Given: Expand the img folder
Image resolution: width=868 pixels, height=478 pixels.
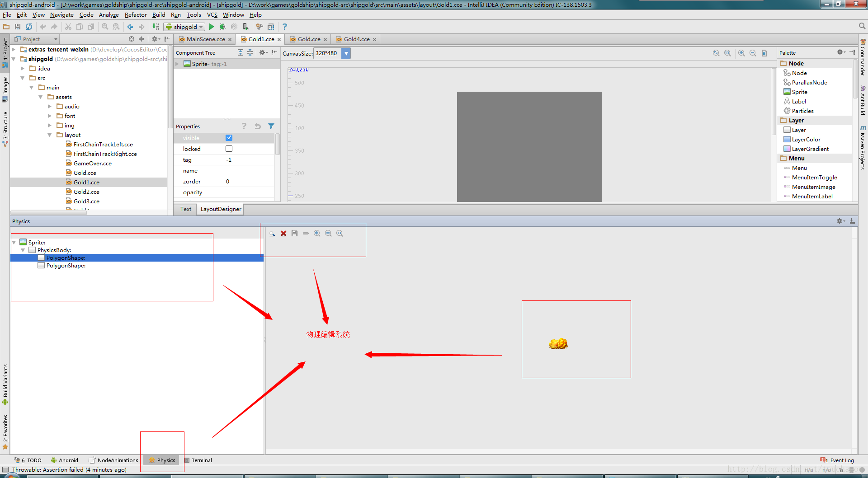Looking at the screenshot, I should (x=50, y=126).
